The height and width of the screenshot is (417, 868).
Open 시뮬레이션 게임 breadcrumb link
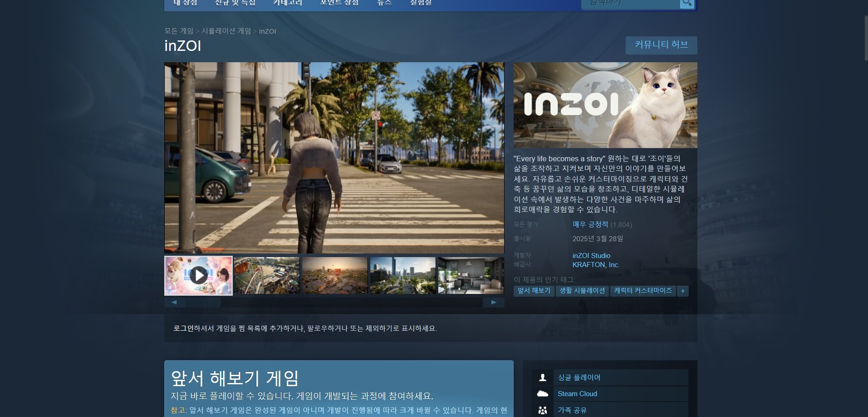click(x=226, y=31)
